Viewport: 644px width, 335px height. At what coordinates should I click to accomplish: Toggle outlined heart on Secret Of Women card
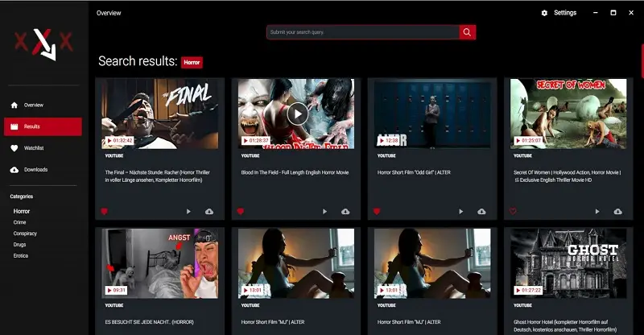pyautogui.click(x=513, y=211)
